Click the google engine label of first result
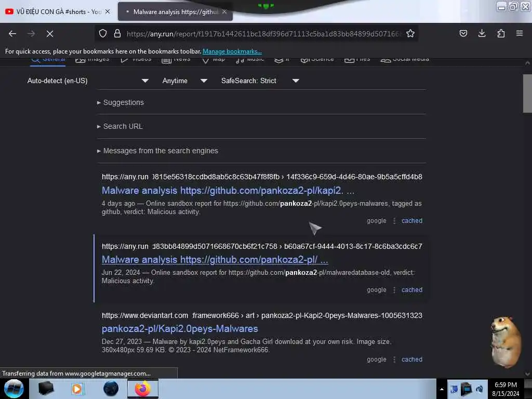Viewport: 532px width, 399px height. tap(376, 221)
